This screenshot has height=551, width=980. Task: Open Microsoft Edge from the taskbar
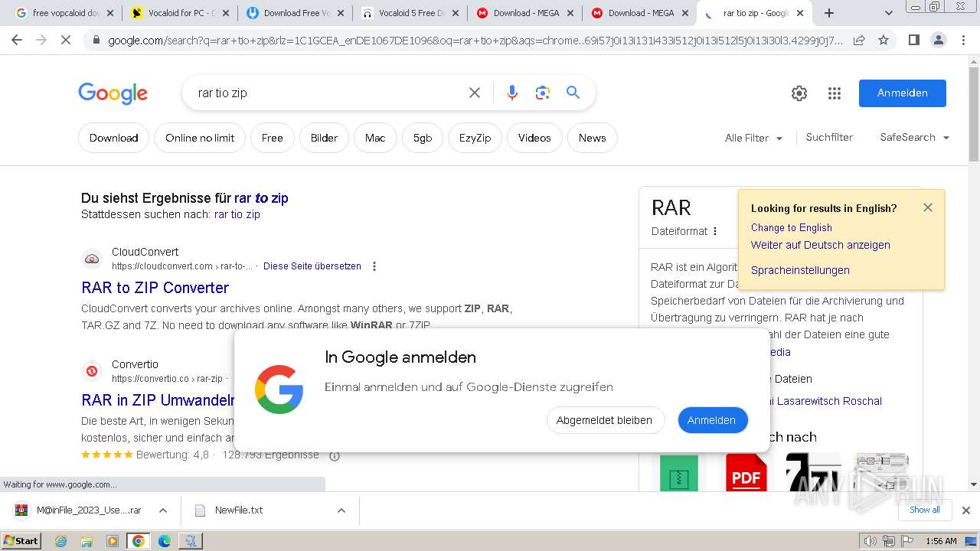164,541
